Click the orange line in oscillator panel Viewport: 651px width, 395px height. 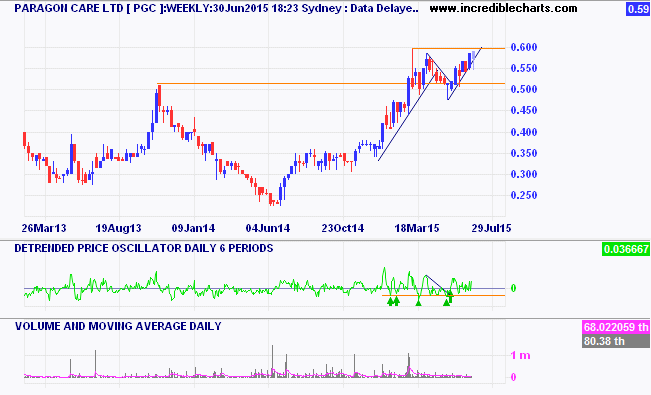(443, 296)
